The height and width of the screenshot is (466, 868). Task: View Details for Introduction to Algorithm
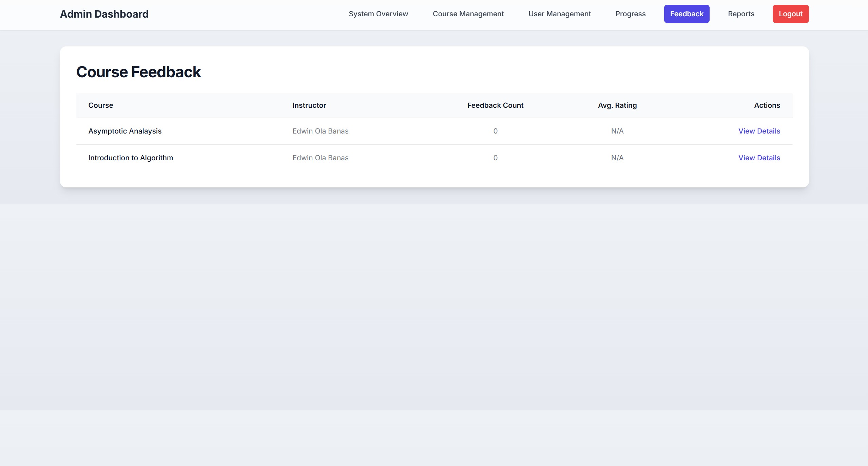click(x=759, y=158)
